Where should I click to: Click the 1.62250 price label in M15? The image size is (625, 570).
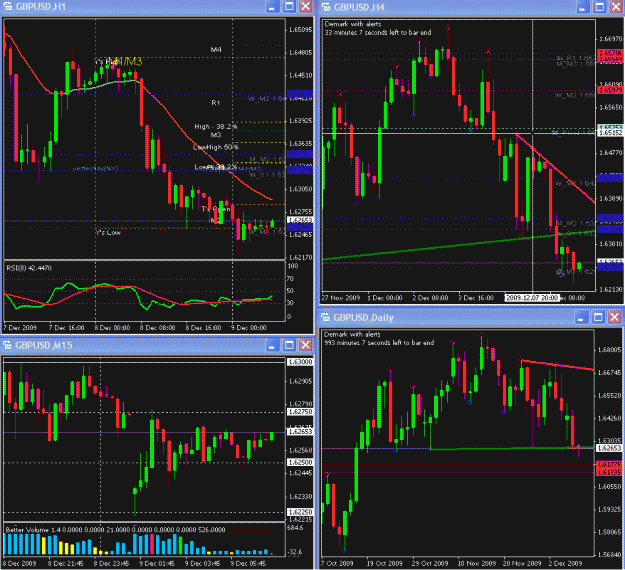(300, 512)
